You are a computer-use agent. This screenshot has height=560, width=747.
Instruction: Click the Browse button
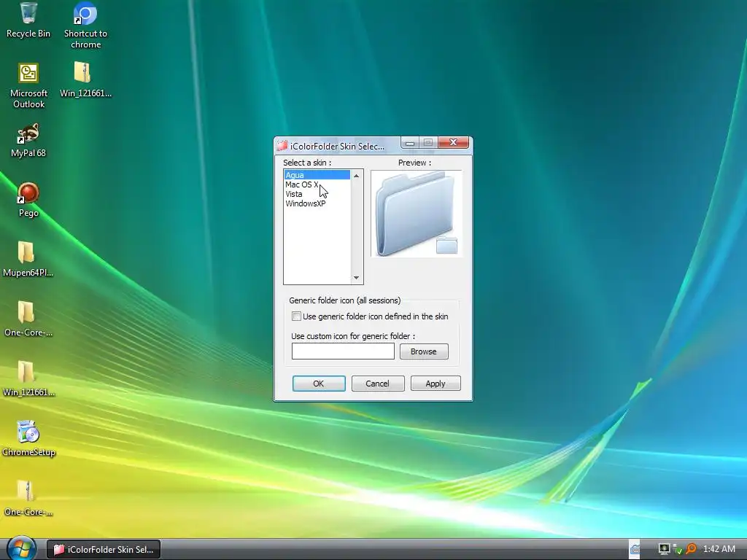click(424, 351)
